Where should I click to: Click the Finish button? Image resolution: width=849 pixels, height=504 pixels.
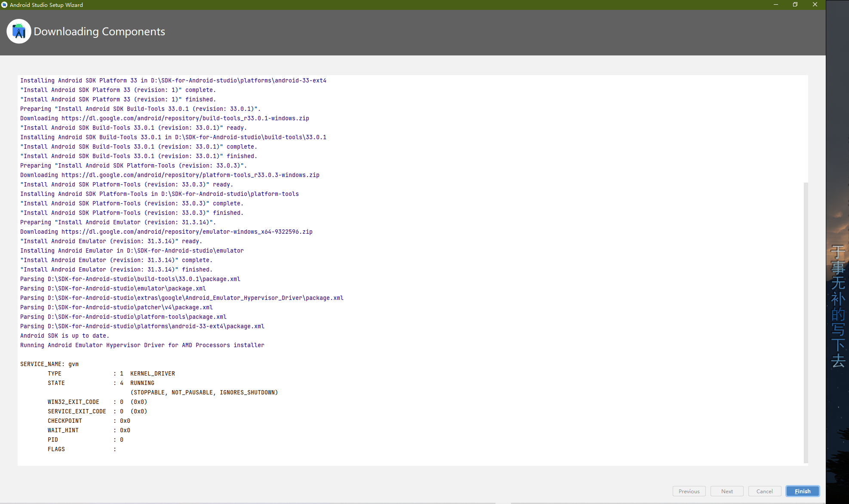(x=802, y=491)
